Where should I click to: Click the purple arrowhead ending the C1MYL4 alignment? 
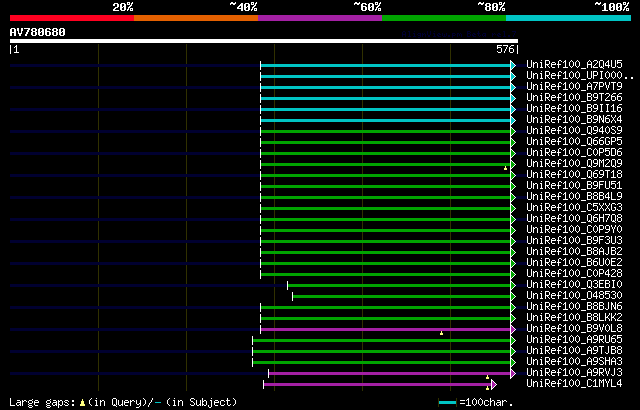[494, 384]
